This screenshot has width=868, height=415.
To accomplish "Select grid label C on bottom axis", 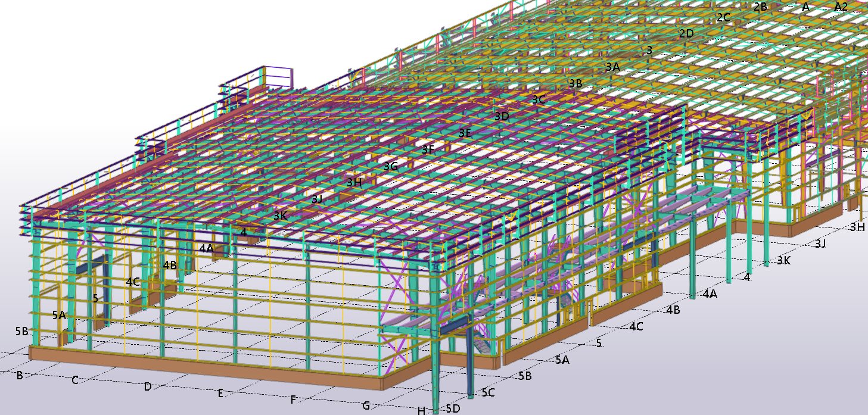I will [x=75, y=380].
